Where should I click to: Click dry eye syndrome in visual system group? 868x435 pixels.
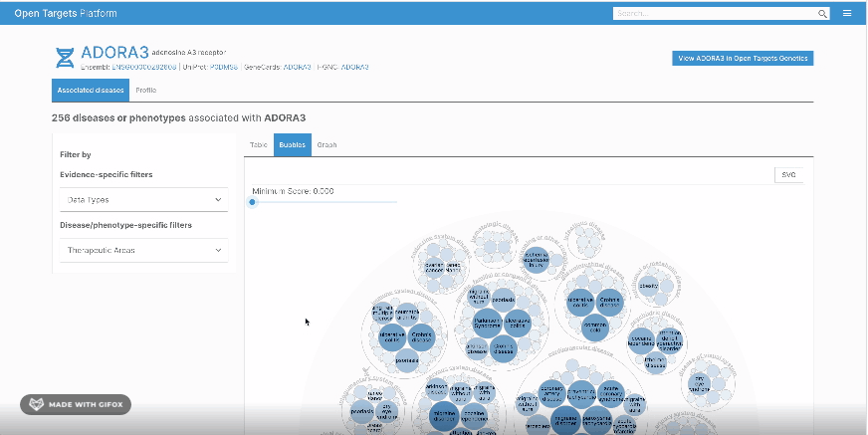pyautogui.click(x=699, y=384)
